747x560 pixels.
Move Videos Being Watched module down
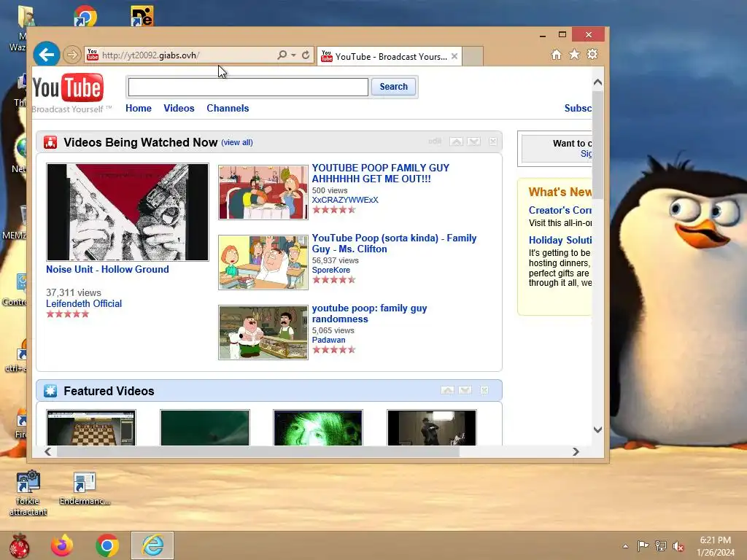(473, 141)
